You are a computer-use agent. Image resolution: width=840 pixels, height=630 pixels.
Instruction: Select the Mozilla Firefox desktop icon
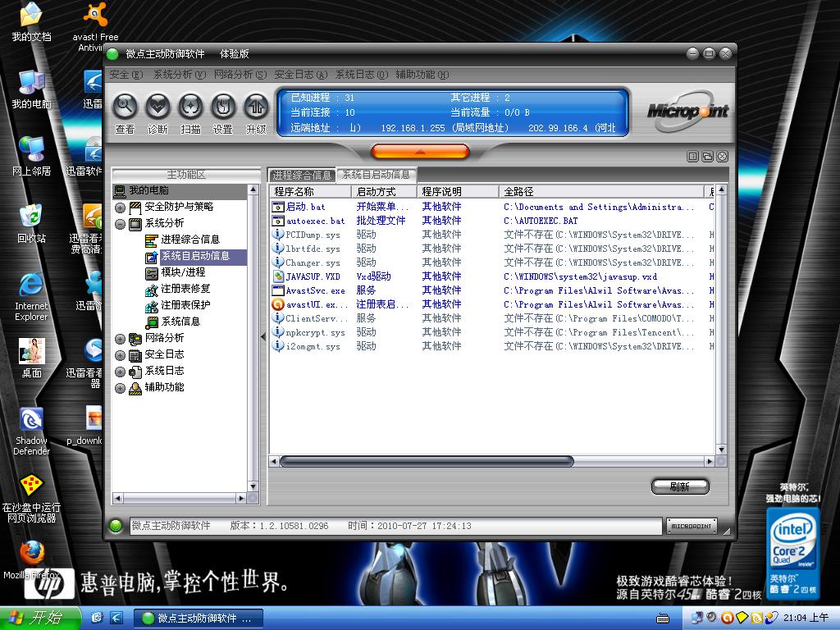pos(31,560)
